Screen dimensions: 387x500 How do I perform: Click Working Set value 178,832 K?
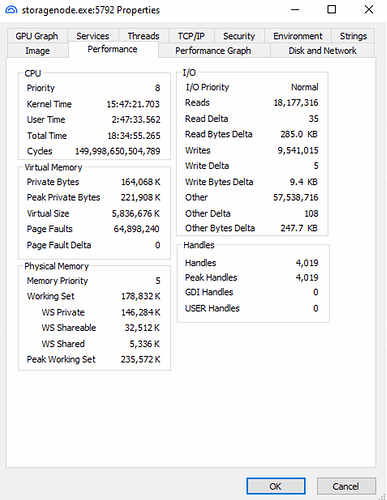click(x=141, y=296)
